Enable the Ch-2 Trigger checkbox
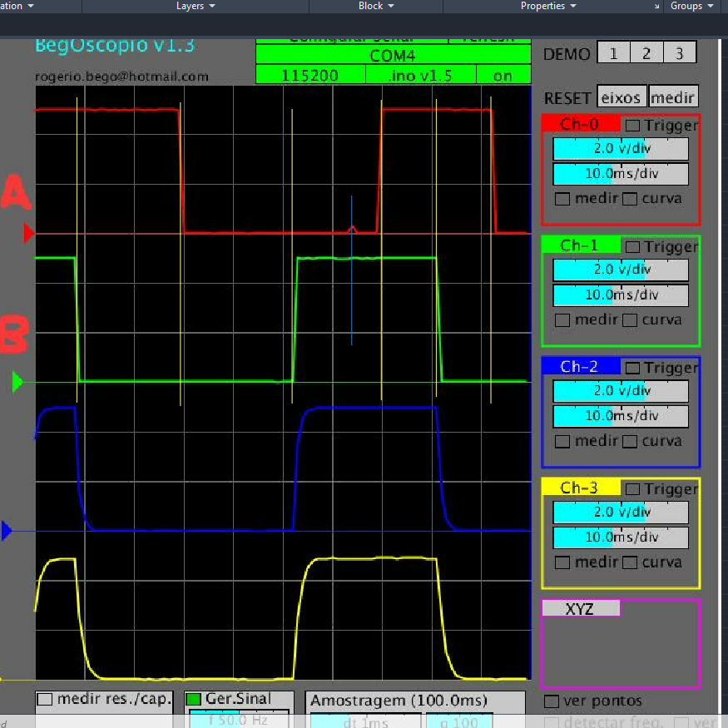728x728 pixels. [631, 368]
